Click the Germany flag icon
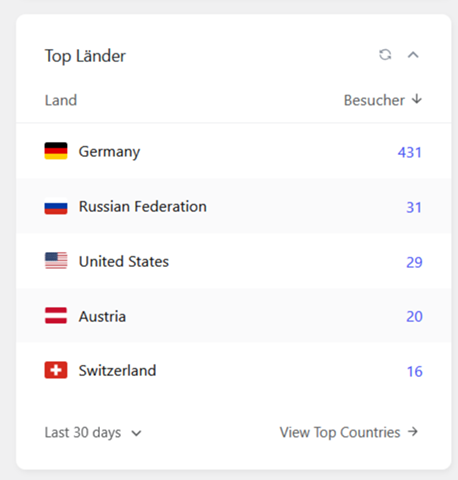This screenshot has height=480, width=458. pos(56,151)
